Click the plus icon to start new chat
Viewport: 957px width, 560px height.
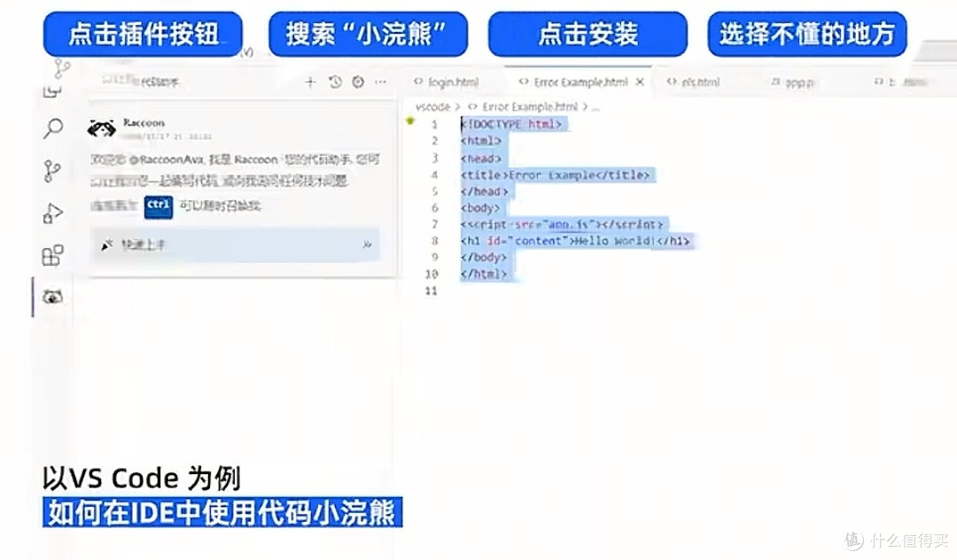coord(310,82)
